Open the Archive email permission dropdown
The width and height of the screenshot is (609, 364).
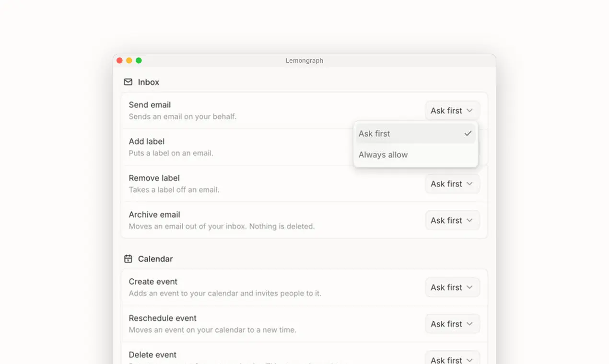[452, 220]
